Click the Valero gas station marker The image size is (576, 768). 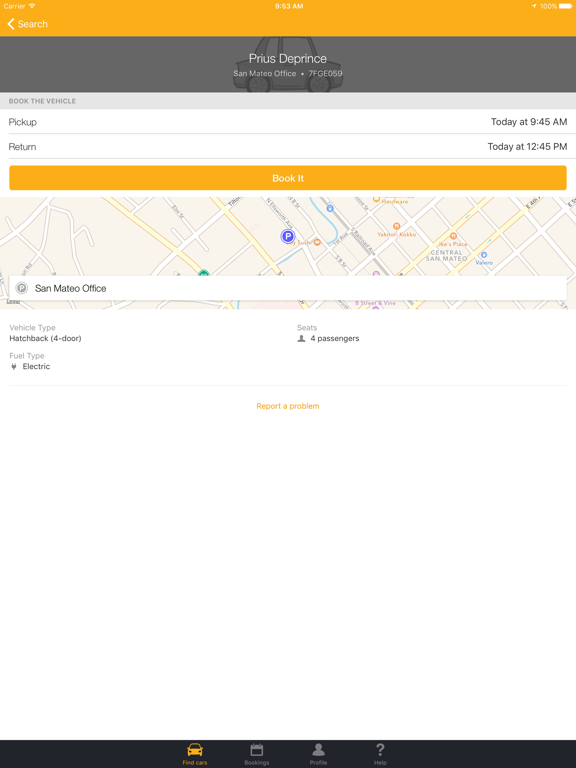pos(484,255)
